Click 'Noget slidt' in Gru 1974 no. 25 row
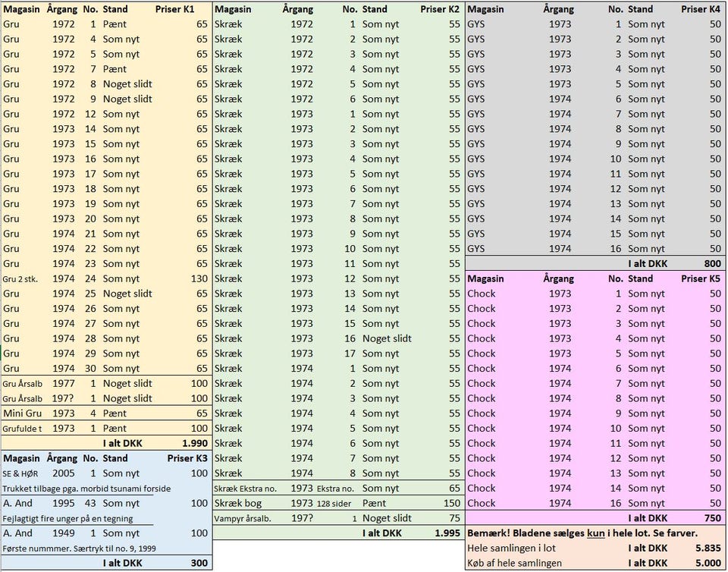Image resolution: width=728 pixels, height=572 pixels. [x=127, y=294]
